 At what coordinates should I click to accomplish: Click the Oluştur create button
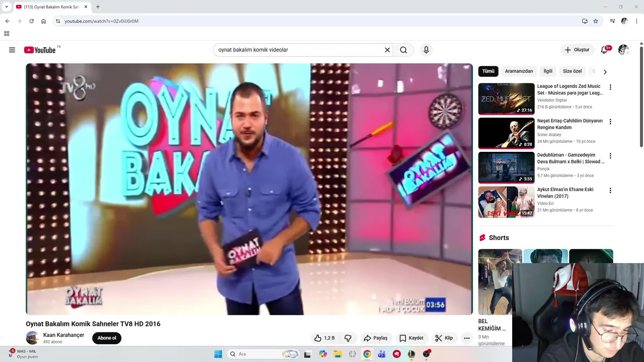point(577,50)
